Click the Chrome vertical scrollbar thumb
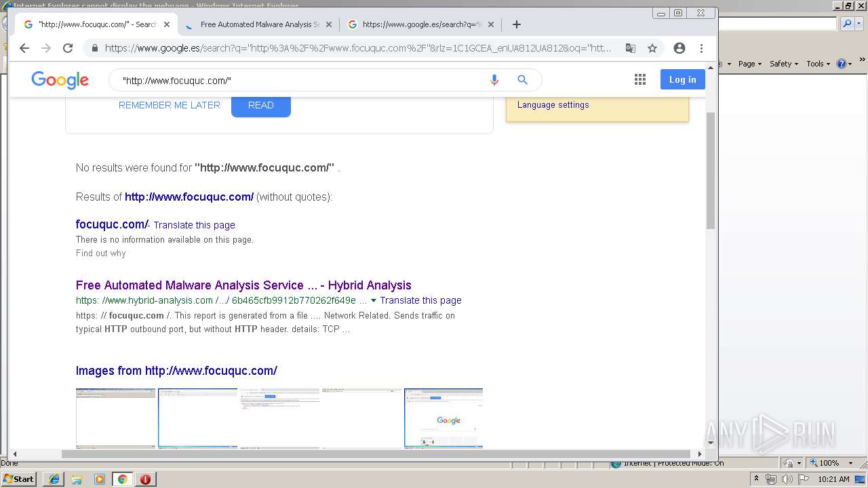 coord(711,171)
